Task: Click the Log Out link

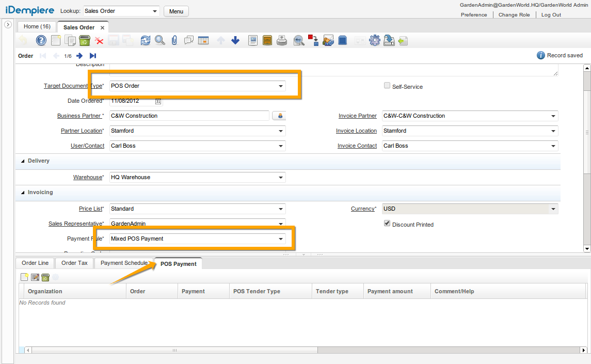Action: pyautogui.click(x=551, y=15)
